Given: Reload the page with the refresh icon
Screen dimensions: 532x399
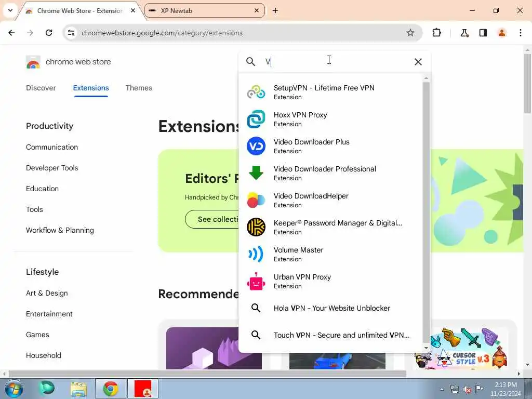Looking at the screenshot, I should pos(49,33).
